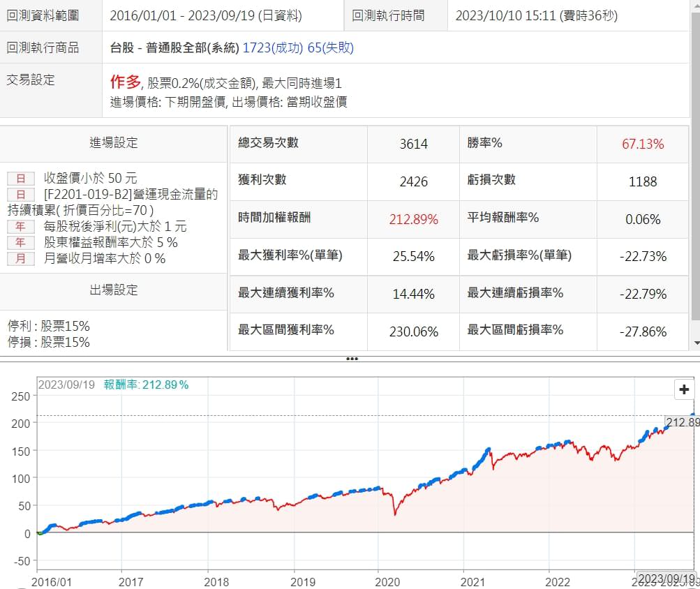The image size is (700, 589).
Task: Click the 勝率% value 67.13%
Action: [642, 144]
